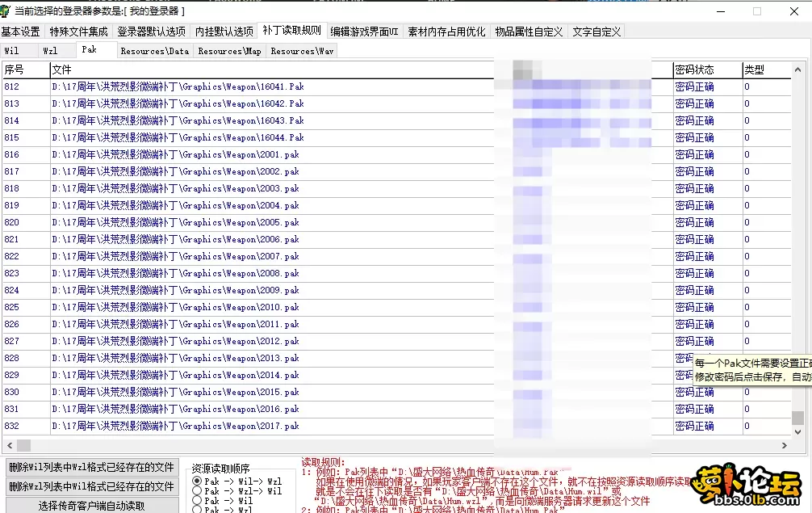
Task: Click the vertical scrollbar down arrow
Action: click(797, 431)
